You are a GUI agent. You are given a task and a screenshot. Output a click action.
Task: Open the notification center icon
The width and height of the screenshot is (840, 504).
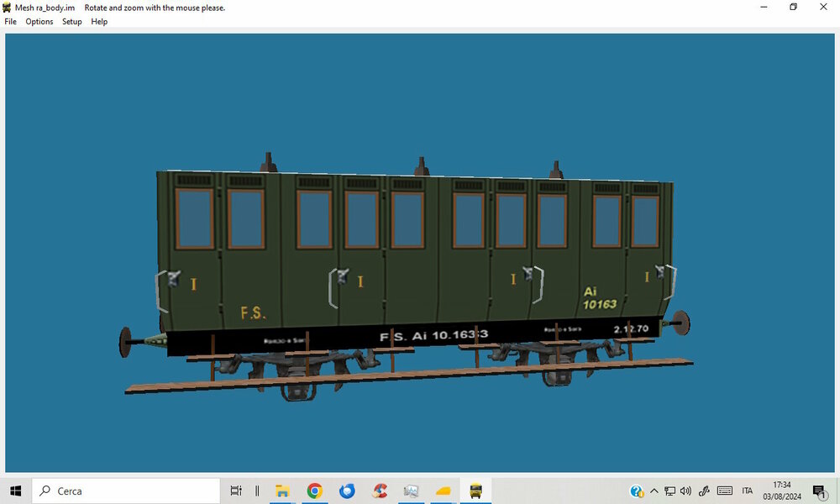tap(820, 491)
